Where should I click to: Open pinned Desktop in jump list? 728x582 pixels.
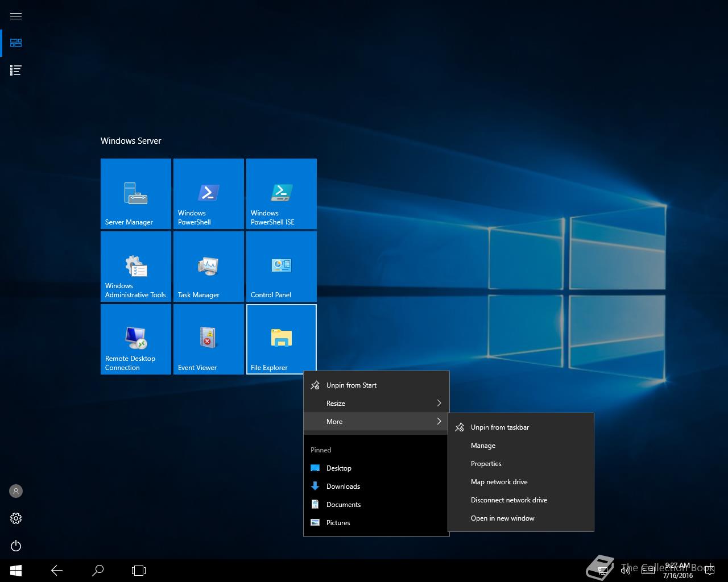[x=377, y=468]
